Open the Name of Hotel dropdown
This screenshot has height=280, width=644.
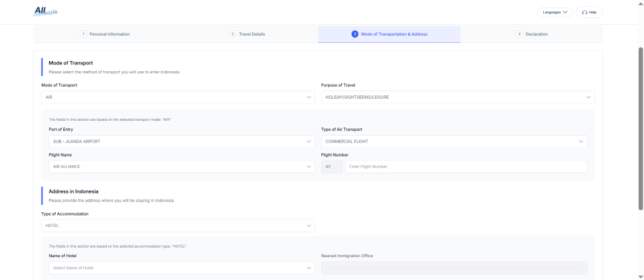pos(182,268)
